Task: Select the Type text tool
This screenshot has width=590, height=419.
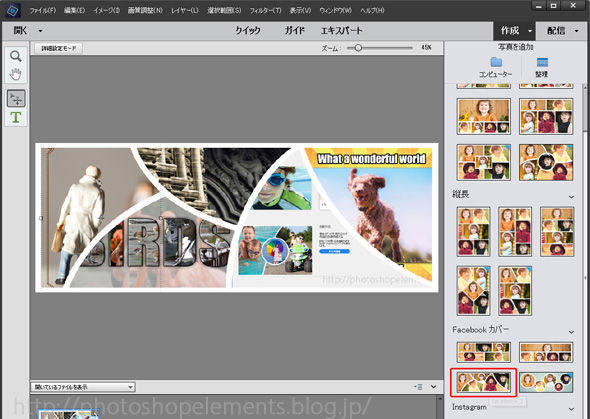Action: click(16, 118)
